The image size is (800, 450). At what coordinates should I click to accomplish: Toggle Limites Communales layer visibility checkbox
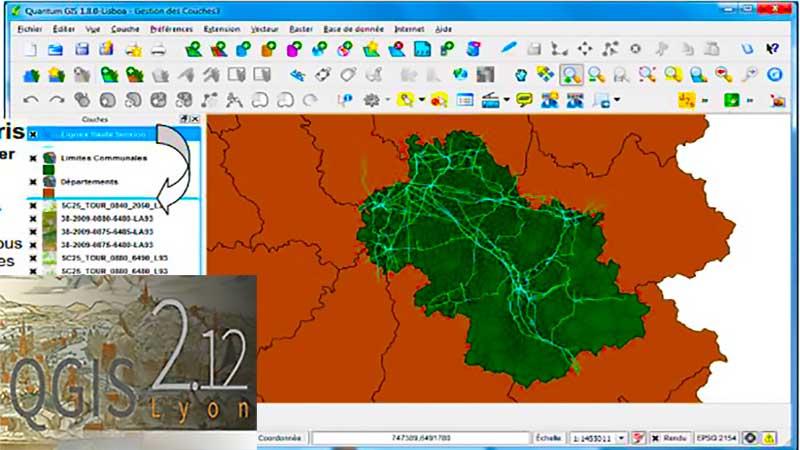[33, 158]
